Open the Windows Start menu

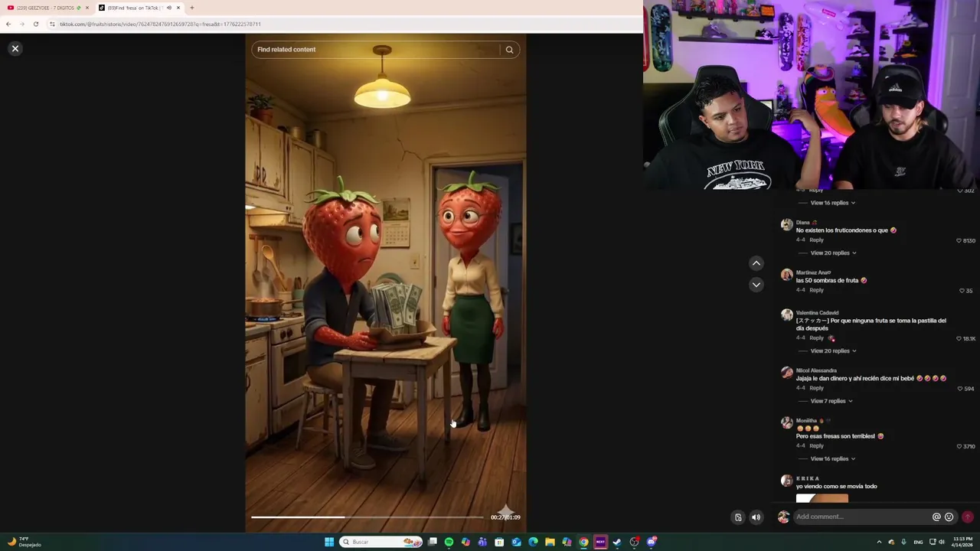329,542
